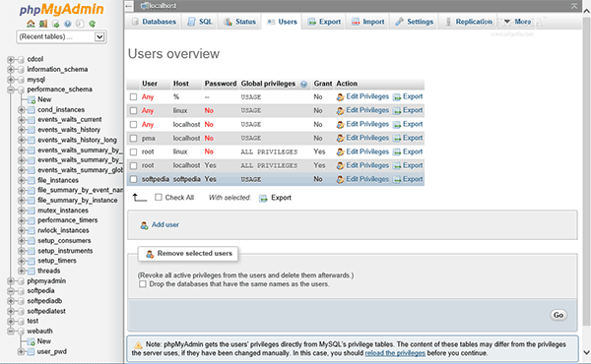The image size is (591, 364).
Task: Click the New table icon under performance_schema
Action: point(32,99)
